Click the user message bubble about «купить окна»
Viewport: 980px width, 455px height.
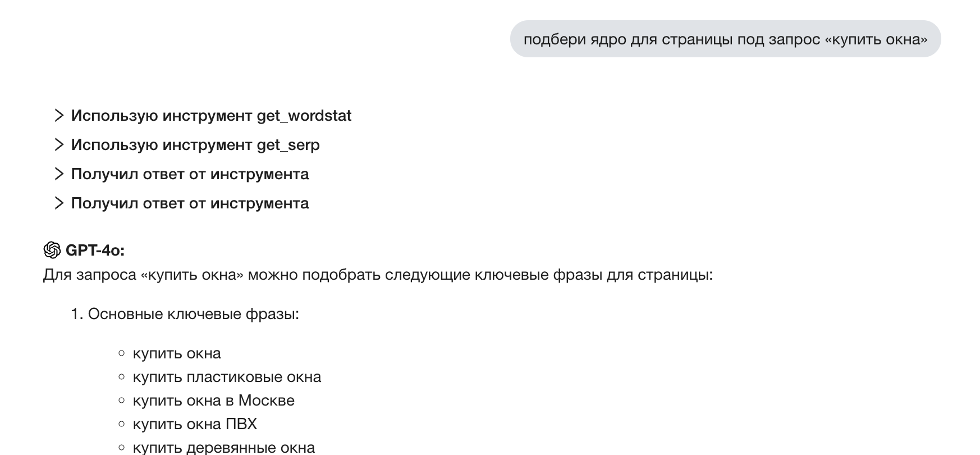[725, 39]
